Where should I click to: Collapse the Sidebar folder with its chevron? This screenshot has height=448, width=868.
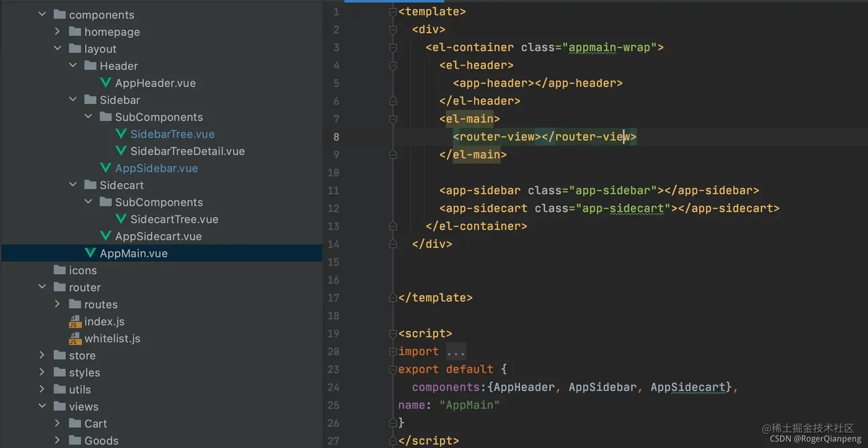[x=73, y=100]
